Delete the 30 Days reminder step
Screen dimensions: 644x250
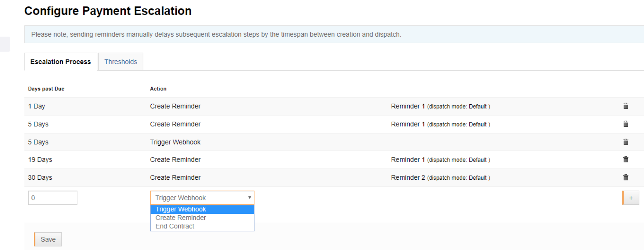[x=626, y=177]
